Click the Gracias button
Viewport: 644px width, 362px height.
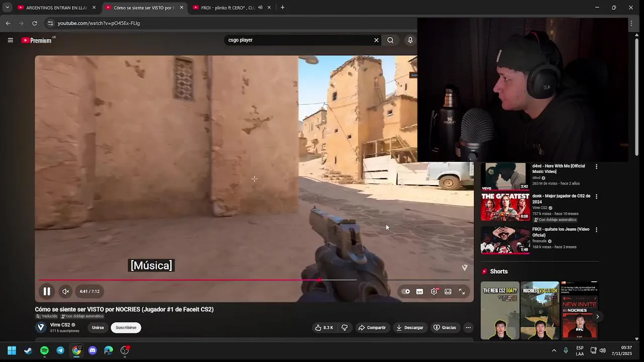click(x=445, y=327)
